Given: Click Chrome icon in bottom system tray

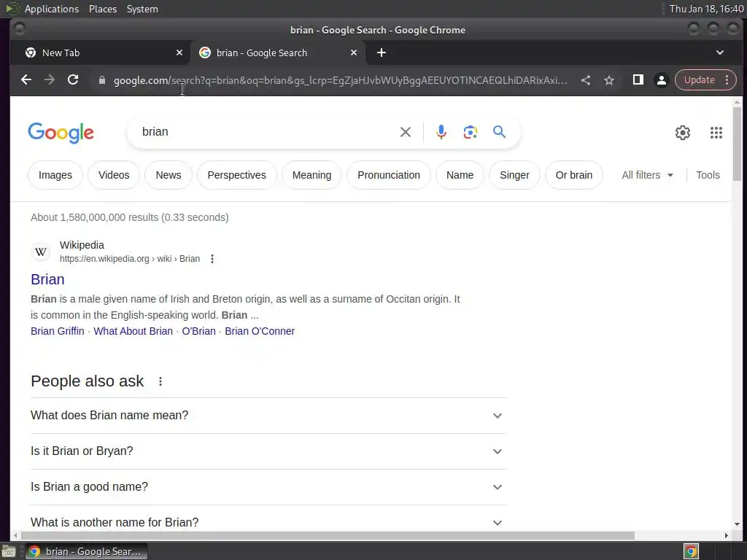Looking at the screenshot, I should (x=691, y=551).
